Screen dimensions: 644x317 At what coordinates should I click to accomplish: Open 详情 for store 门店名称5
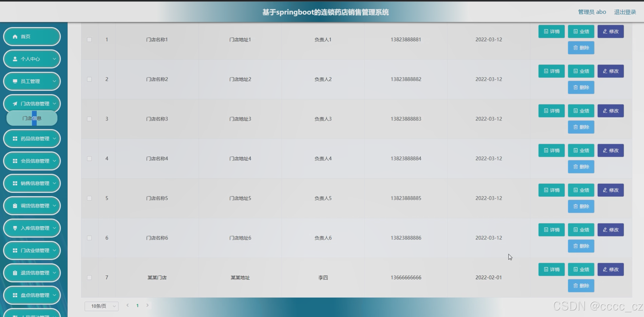pos(551,190)
